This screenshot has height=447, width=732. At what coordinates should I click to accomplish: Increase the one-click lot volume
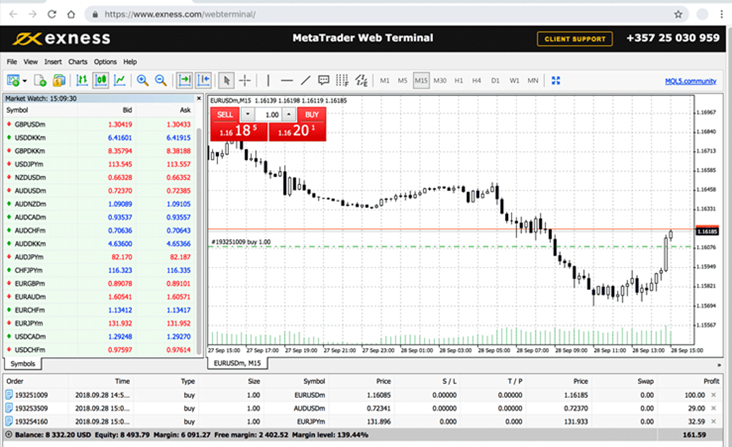[x=289, y=114]
